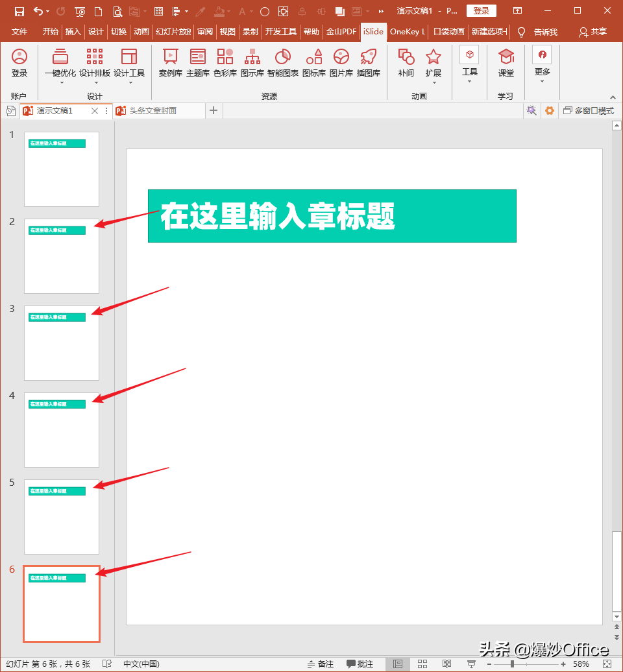Click the zoom slider handle
The width and height of the screenshot is (623, 672).
click(x=512, y=664)
